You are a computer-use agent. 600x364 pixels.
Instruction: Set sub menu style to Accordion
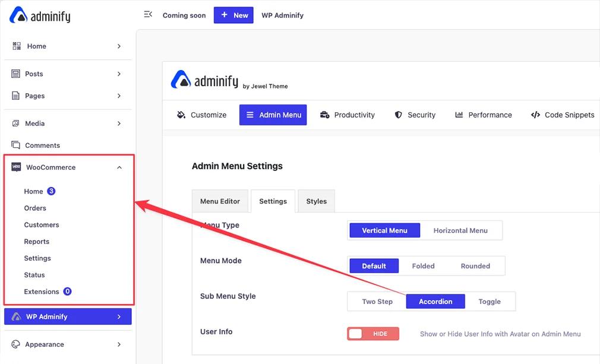[435, 301]
